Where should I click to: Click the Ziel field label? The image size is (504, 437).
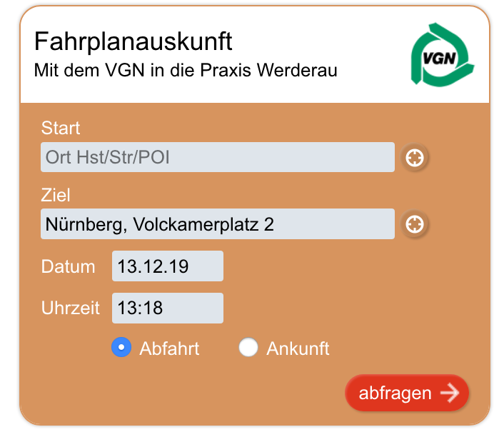pos(56,196)
